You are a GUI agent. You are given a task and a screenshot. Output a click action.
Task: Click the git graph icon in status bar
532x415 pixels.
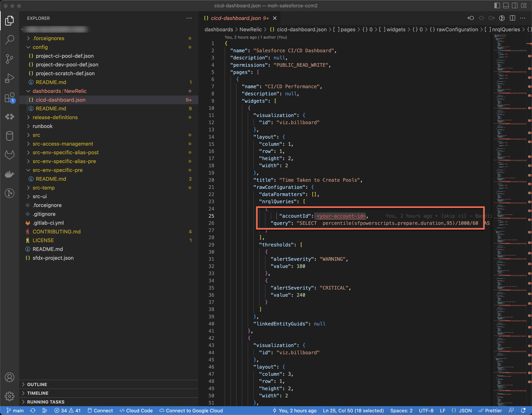click(x=45, y=411)
